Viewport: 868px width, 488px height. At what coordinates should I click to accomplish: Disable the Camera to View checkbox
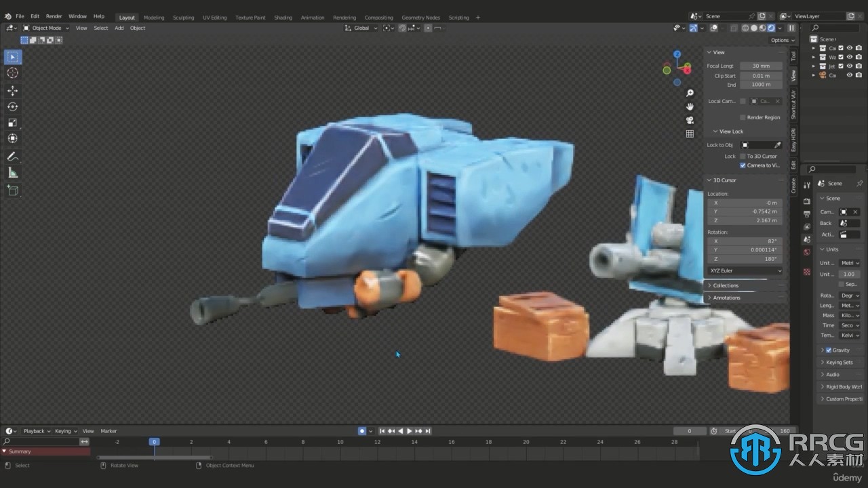[x=743, y=165]
